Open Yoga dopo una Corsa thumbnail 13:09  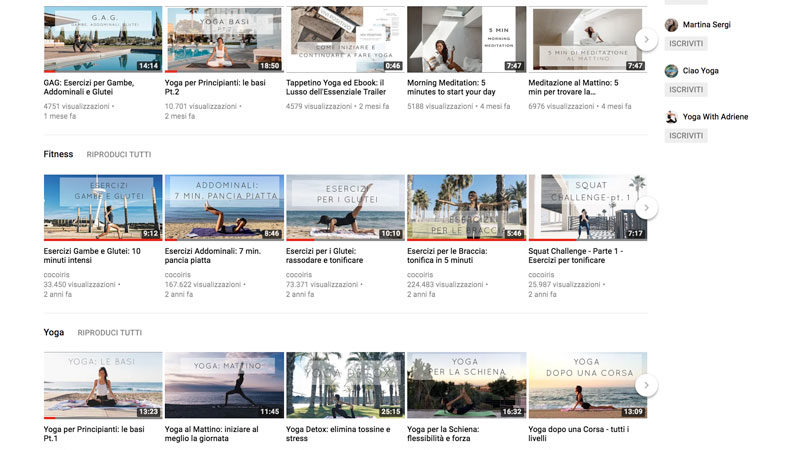[x=588, y=385]
